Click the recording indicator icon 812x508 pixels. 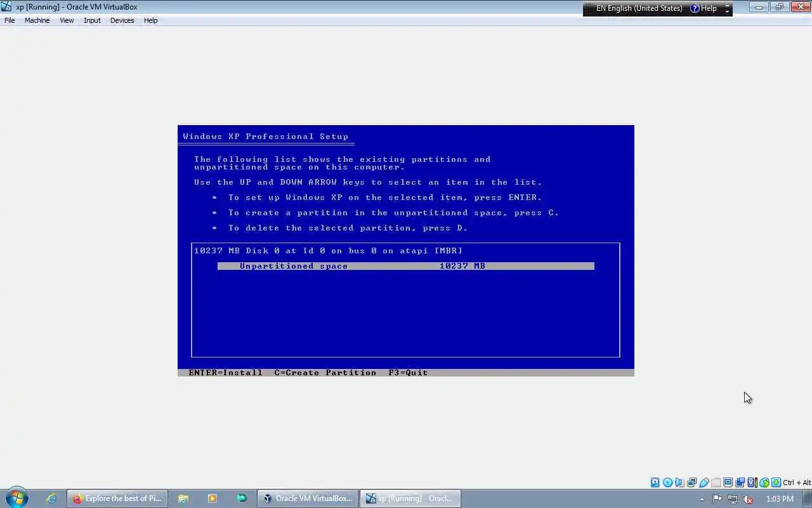point(740,483)
